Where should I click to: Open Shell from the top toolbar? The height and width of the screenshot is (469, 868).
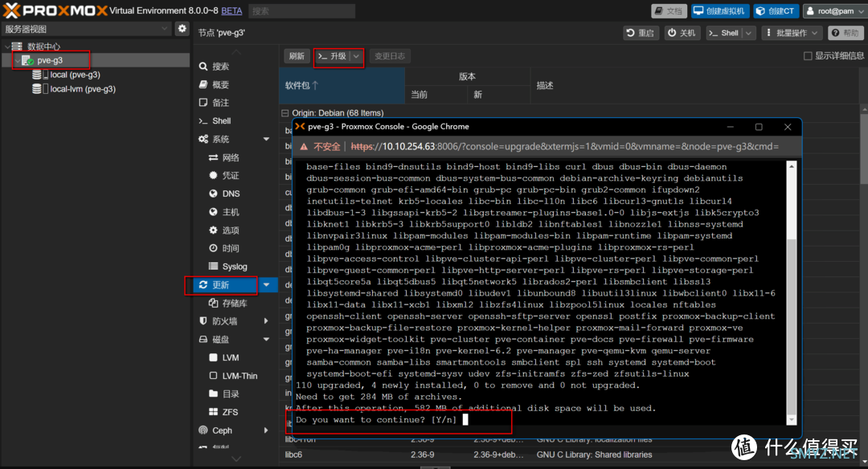coord(723,33)
